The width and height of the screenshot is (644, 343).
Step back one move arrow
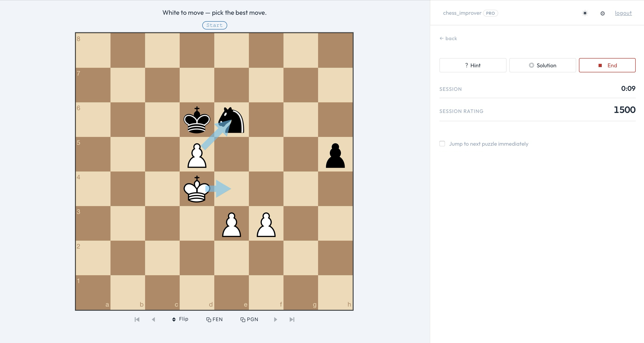tap(153, 319)
